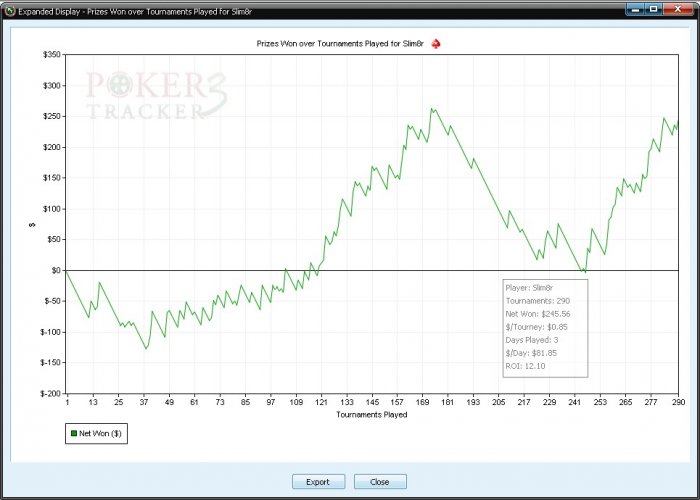
Task: Maximize the Expanded Display window
Action: (654, 9)
